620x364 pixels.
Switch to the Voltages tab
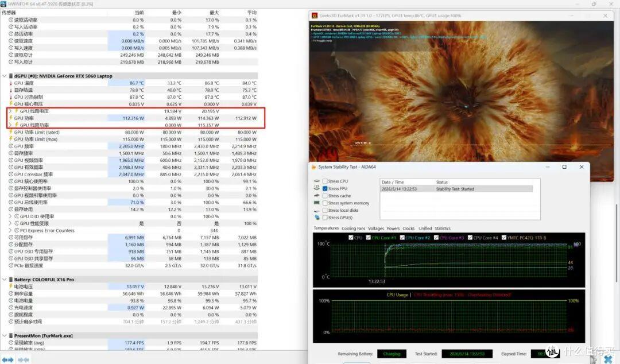375,229
